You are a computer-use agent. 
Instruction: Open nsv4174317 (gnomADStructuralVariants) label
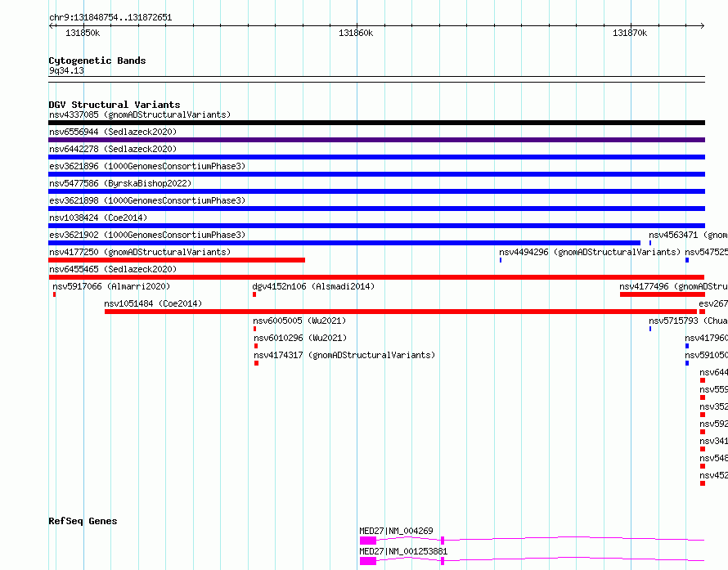tap(344, 355)
